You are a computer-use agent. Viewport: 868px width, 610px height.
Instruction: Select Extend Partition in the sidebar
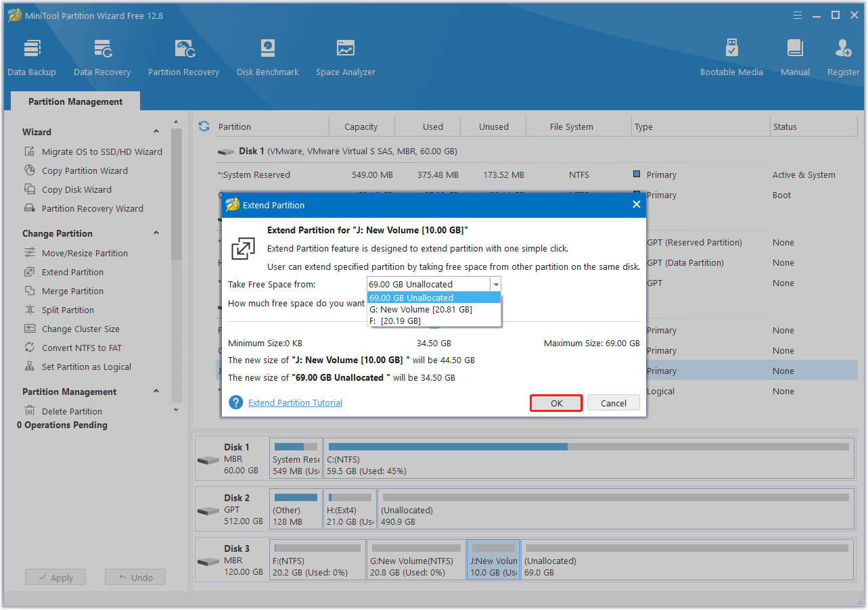click(64, 272)
